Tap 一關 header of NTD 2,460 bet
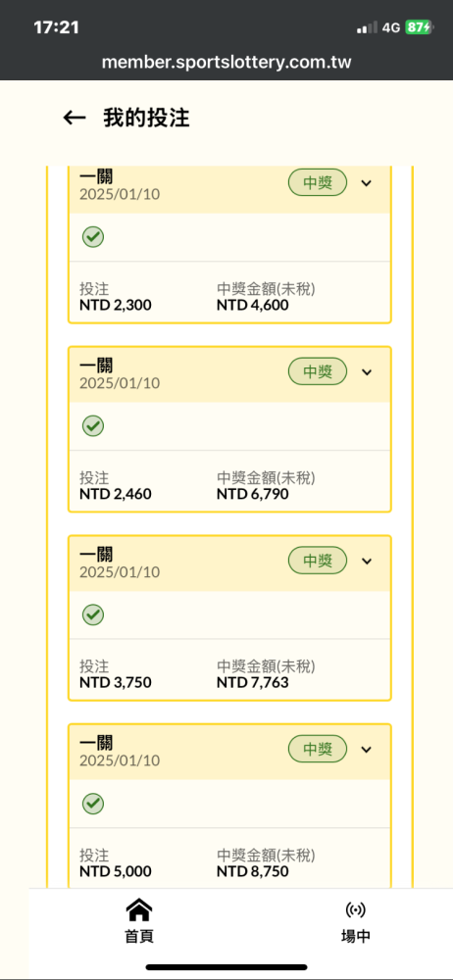Screen dimensions: 453x980 point(96,366)
